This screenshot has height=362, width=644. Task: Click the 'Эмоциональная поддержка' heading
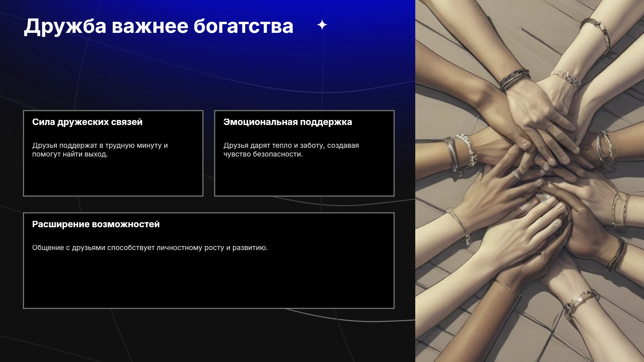point(287,122)
